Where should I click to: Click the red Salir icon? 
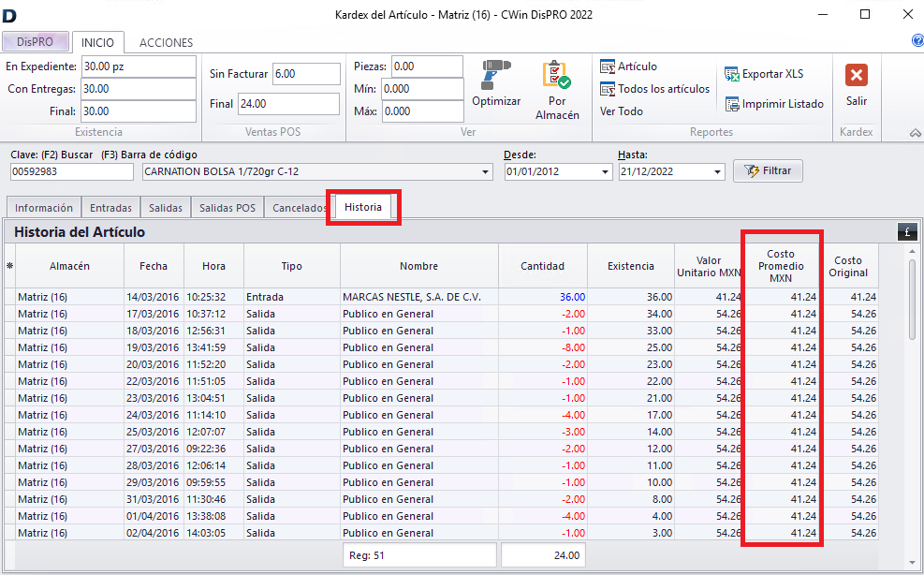pos(856,76)
